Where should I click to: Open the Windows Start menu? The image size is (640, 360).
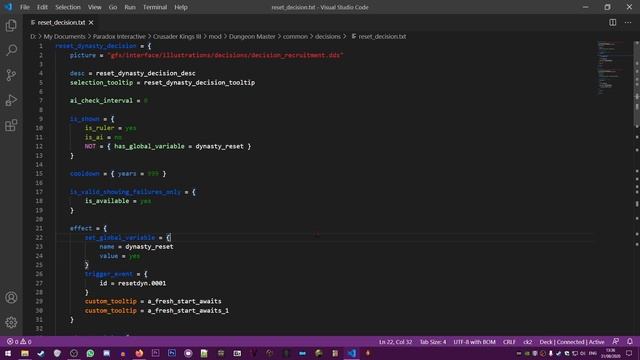coord(8,353)
